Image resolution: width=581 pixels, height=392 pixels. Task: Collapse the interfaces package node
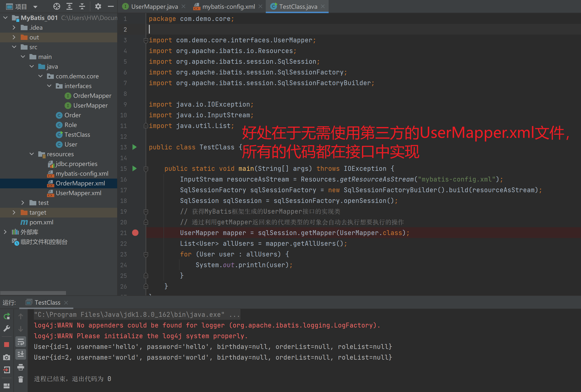click(x=49, y=86)
